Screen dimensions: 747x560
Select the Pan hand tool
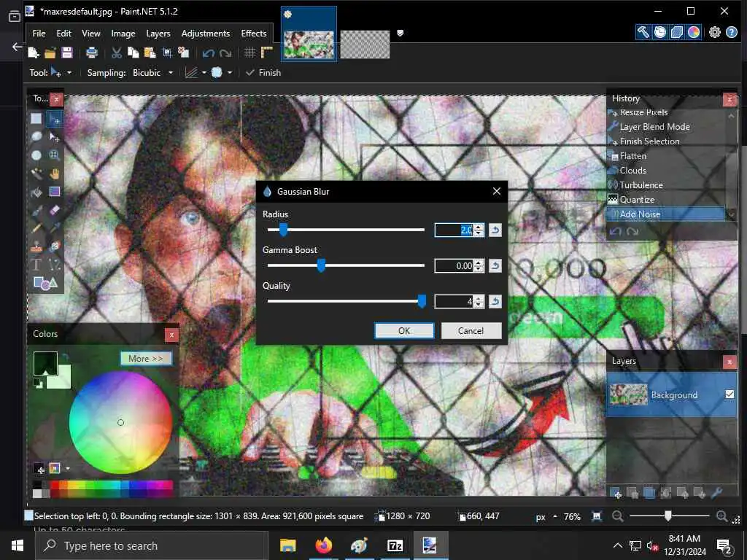point(54,174)
